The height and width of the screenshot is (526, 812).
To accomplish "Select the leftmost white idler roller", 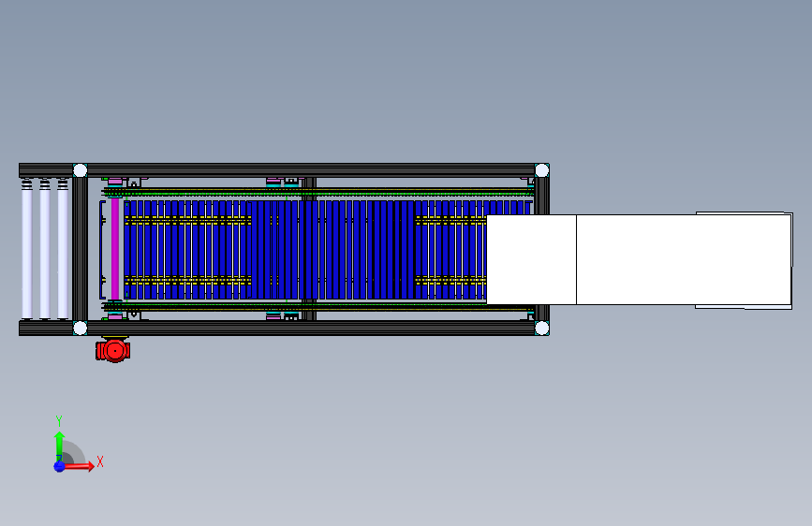I will [27, 249].
